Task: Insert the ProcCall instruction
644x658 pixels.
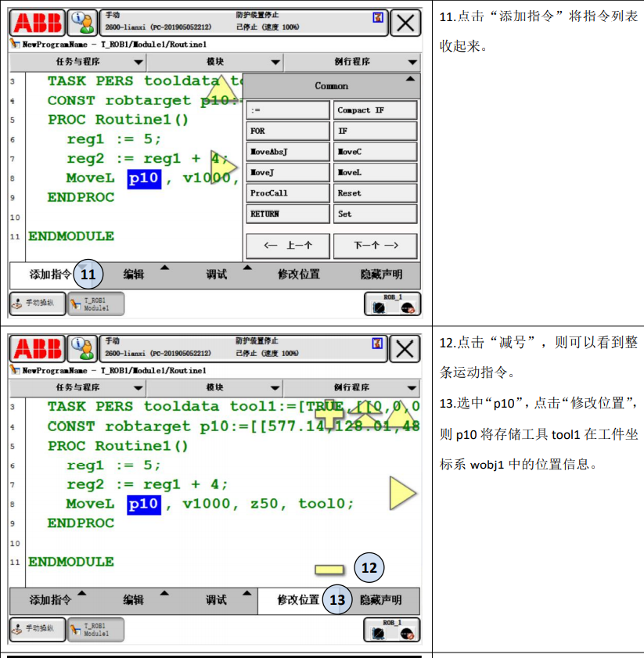Action: 288,193
